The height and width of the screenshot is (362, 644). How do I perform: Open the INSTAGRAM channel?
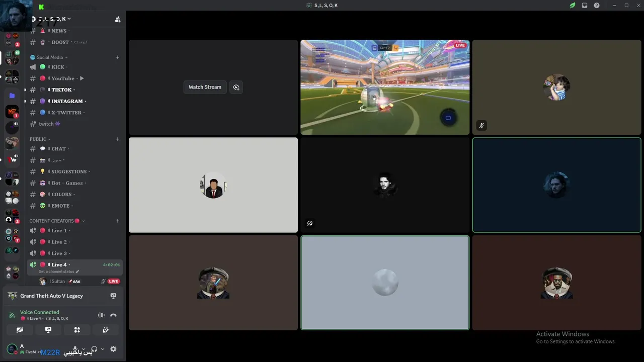click(x=74, y=101)
